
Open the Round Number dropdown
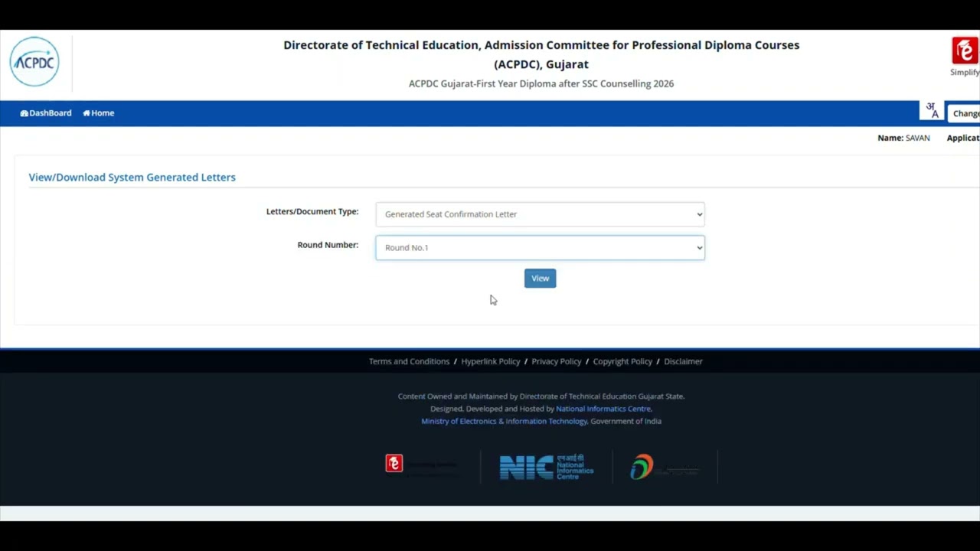click(540, 248)
